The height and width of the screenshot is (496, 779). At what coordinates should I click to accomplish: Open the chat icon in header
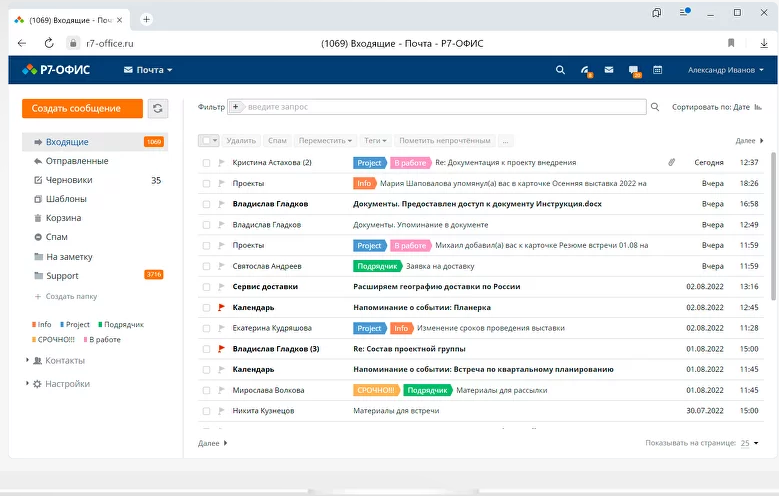pyautogui.click(x=634, y=70)
